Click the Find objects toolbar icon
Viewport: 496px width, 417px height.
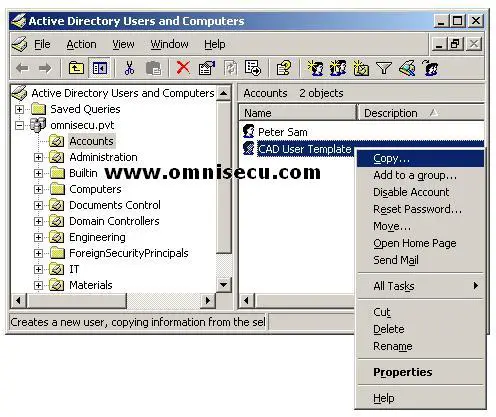tap(407, 68)
